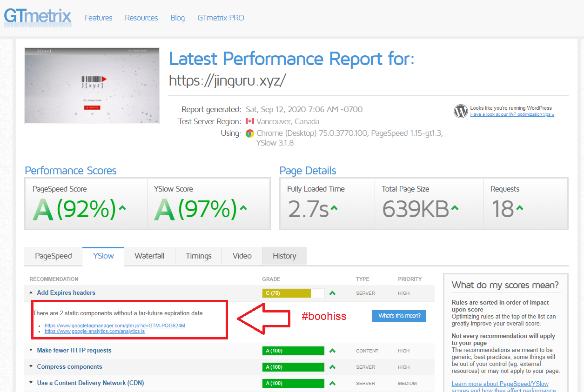Click up arrow beside Requests count
This screenshot has width=584, height=392.
(x=519, y=208)
